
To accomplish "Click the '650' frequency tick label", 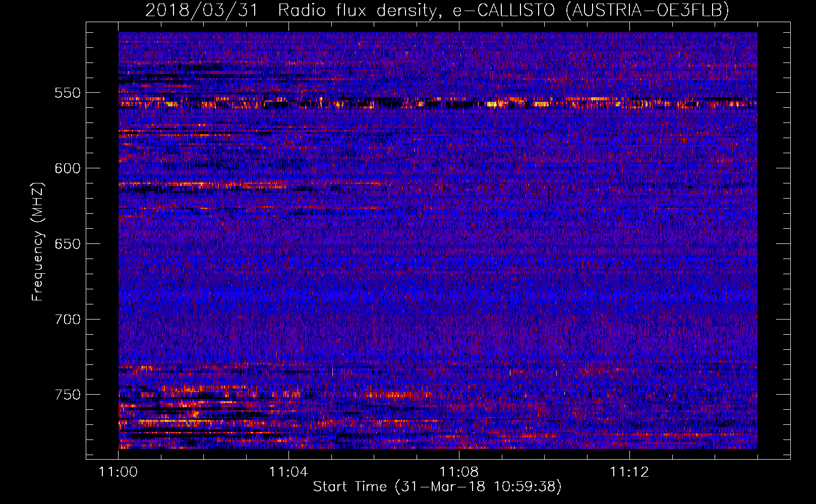I will pos(68,244).
